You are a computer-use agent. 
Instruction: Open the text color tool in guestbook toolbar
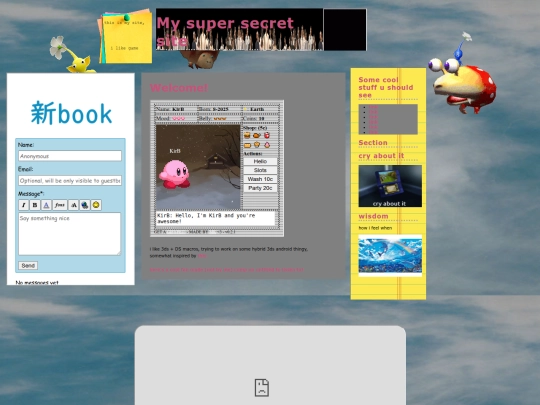[x=46, y=205]
